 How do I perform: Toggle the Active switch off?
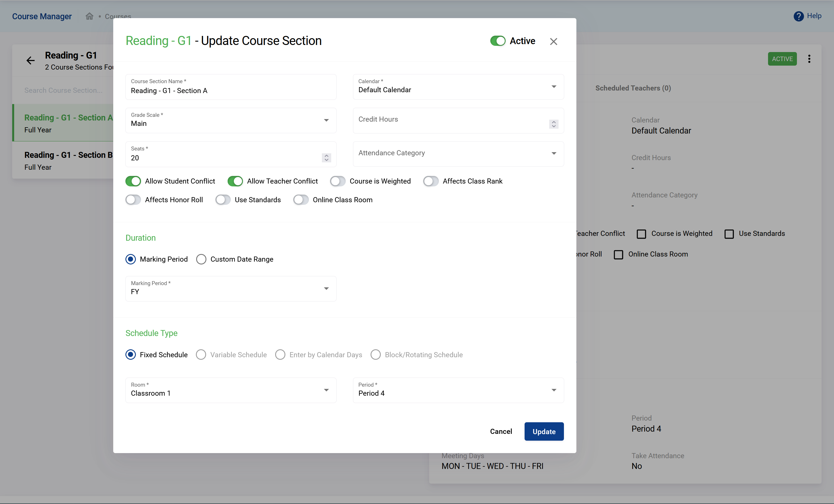498,41
